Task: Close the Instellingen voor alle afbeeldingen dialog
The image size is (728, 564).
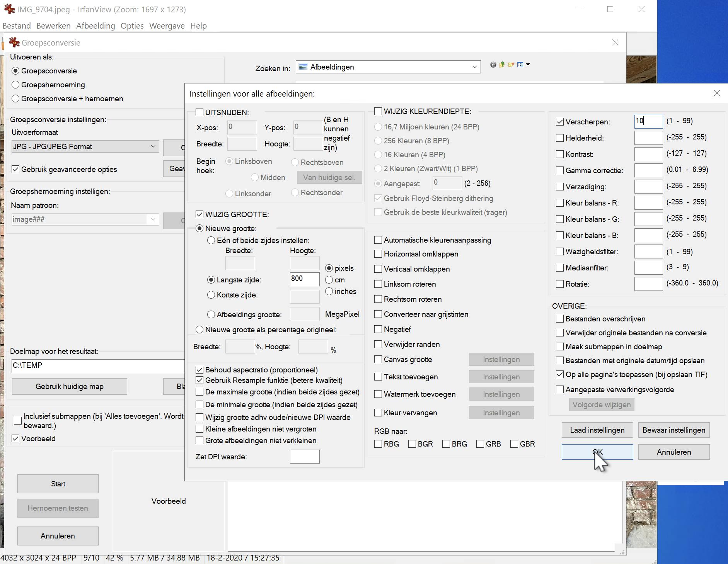Action: coord(716,93)
